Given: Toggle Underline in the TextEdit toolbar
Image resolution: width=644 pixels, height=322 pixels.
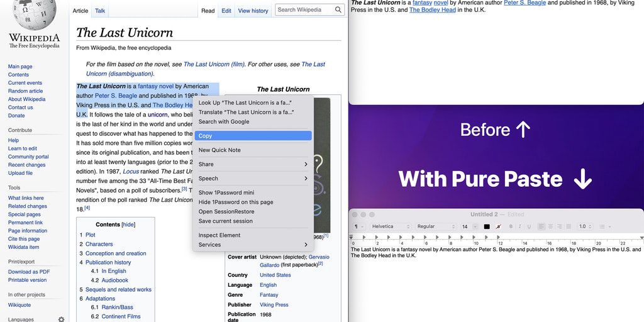Looking at the screenshot, I should (528, 226).
